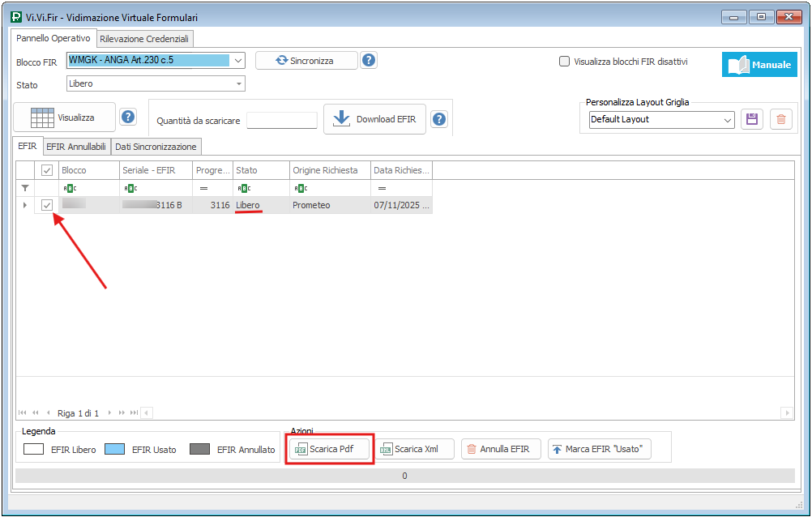Open the Default Layout dropdown
This screenshot has width=812, height=517.
[727, 119]
